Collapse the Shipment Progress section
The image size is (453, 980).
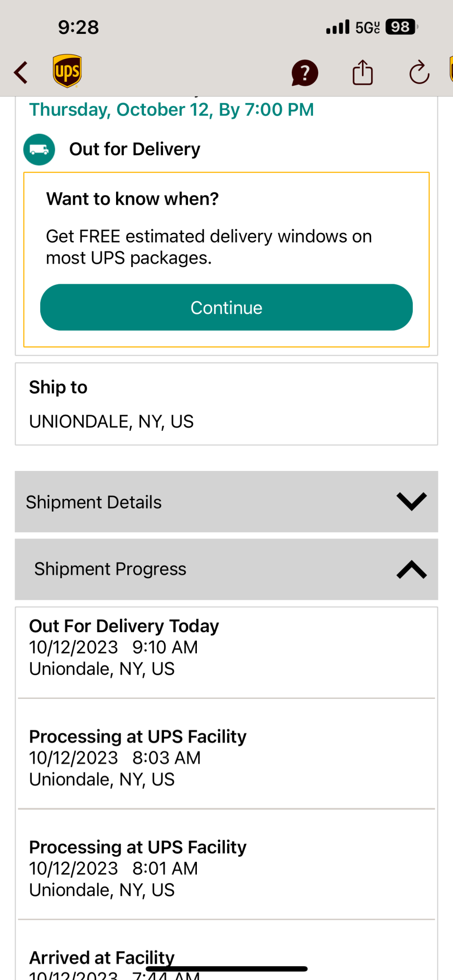pyautogui.click(x=226, y=569)
